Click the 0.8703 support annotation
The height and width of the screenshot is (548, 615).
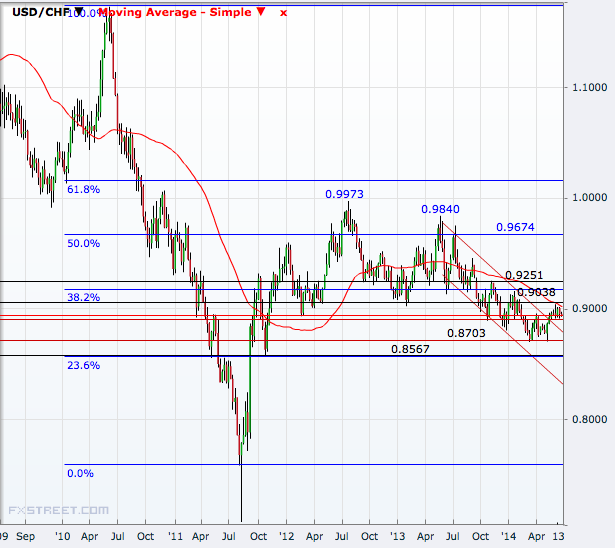pos(466,333)
